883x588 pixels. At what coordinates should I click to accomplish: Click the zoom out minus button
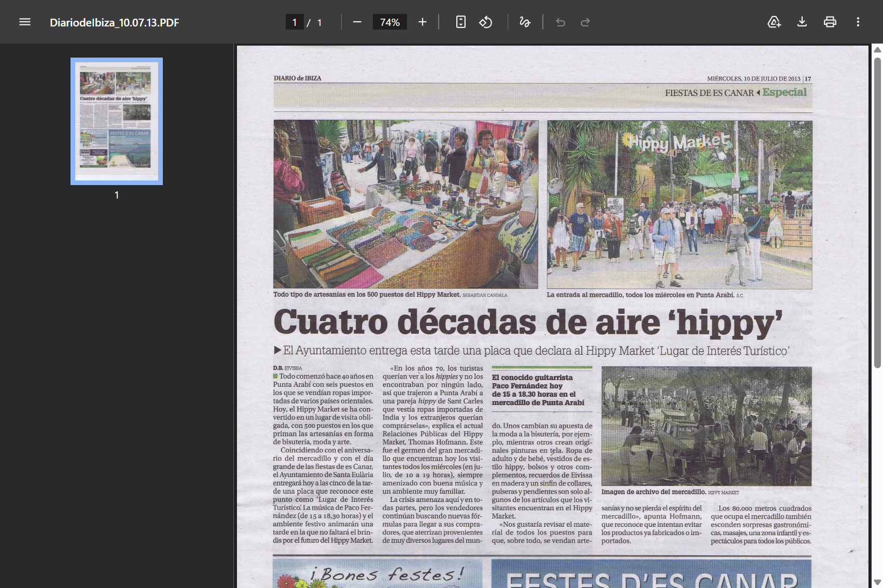click(x=357, y=22)
